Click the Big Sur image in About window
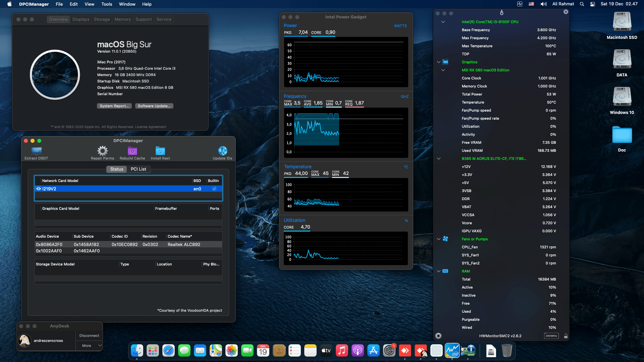 pos(55,75)
